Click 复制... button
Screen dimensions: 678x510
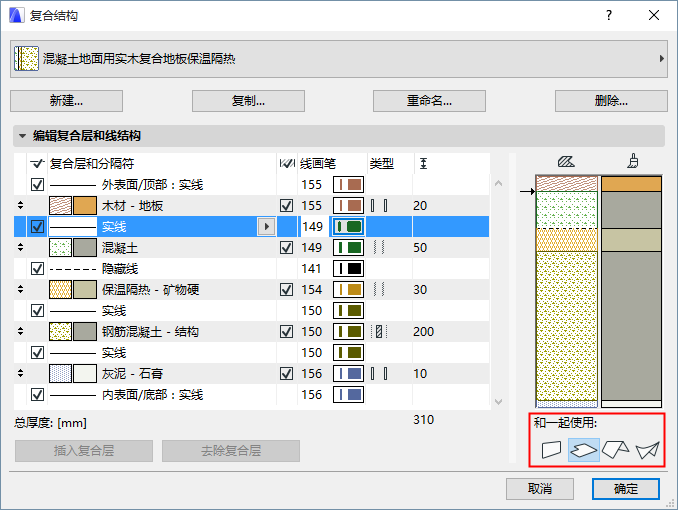[248, 101]
